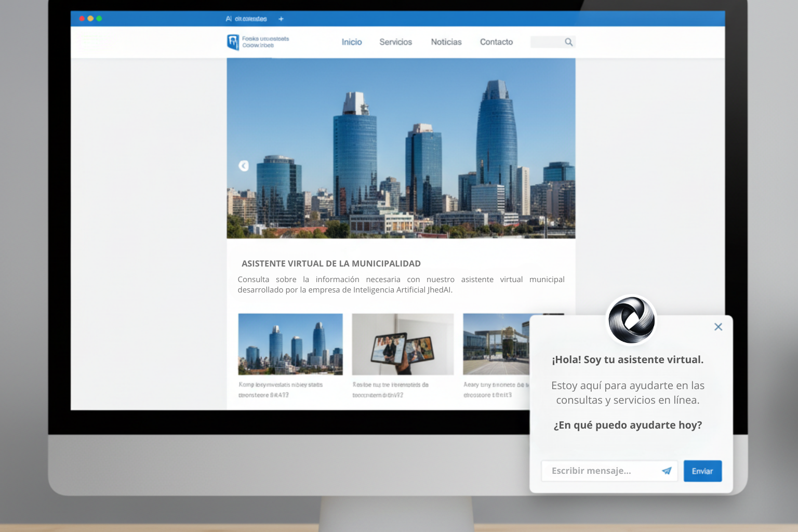Click the Escribir mensaje input field
Viewport: 798px width, 532px height.
point(597,471)
